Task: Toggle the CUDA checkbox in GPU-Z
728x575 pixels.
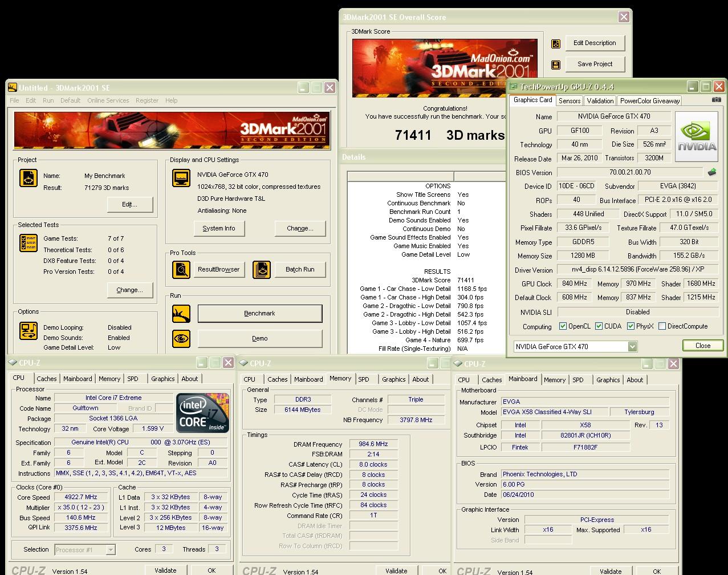Action: click(599, 326)
